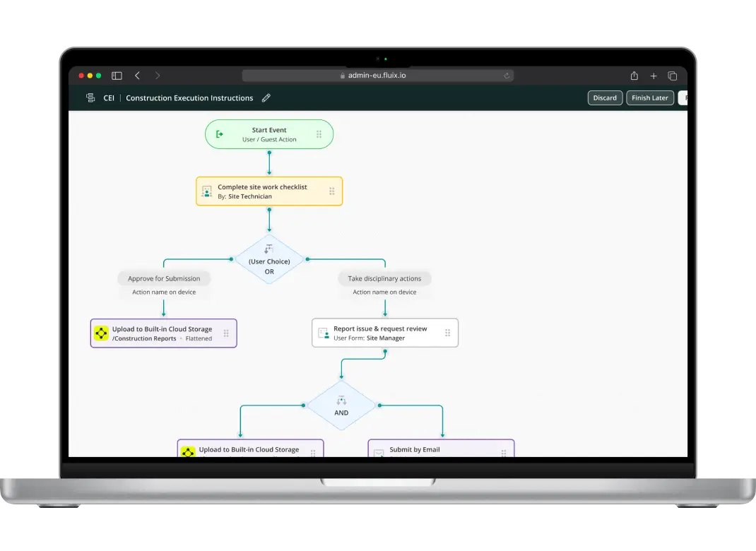Click drag handle on Report issue node

pyautogui.click(x=447, y=333)
